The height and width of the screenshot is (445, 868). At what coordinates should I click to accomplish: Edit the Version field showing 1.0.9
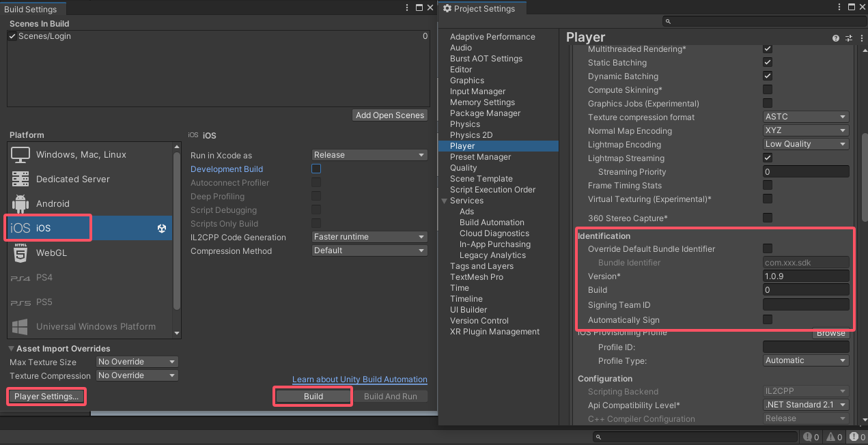point(806,276)
